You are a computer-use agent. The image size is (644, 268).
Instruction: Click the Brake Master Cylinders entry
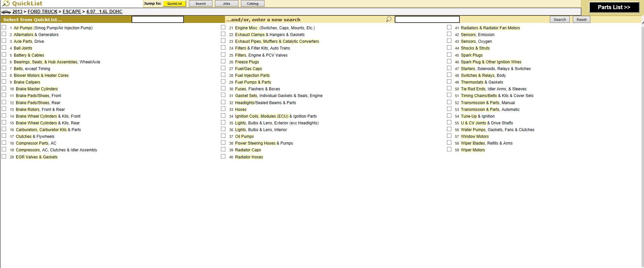coord(37,89)
